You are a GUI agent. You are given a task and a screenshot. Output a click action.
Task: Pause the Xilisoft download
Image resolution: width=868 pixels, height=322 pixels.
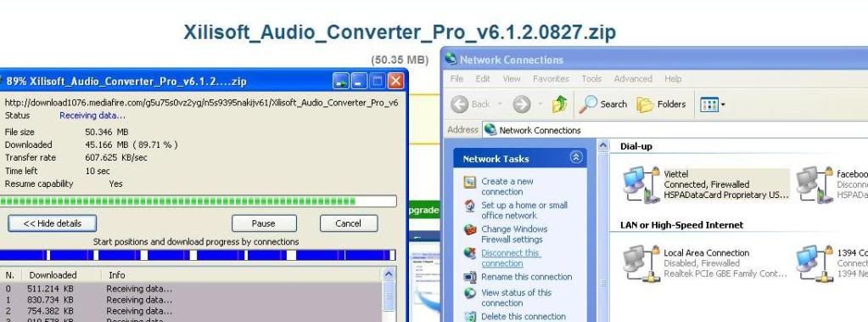tap(264, 223)
